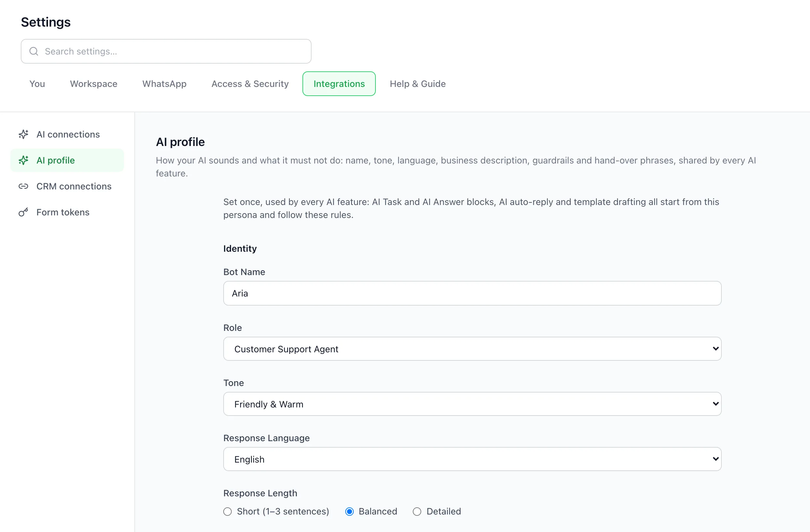The height and width of the screenshot is (532, 810).
Task: Go to the WhatsApp tab
Action: click(165, 84)
